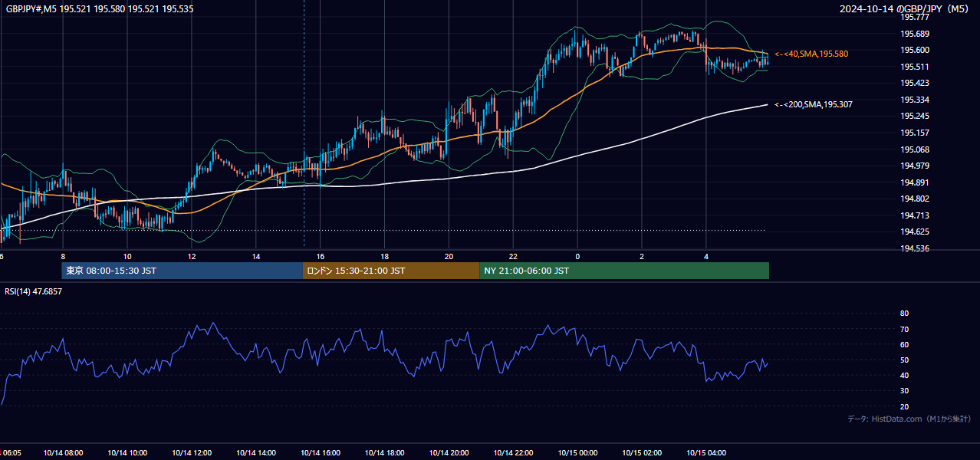Click hour label 22 on price chart axis

pos(514,256)
